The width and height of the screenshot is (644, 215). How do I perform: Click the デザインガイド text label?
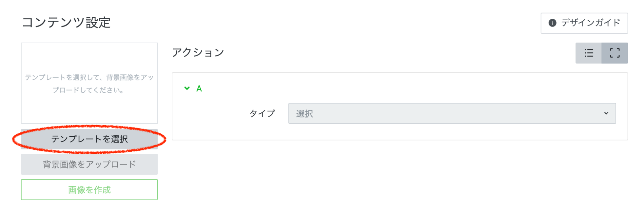591,23
